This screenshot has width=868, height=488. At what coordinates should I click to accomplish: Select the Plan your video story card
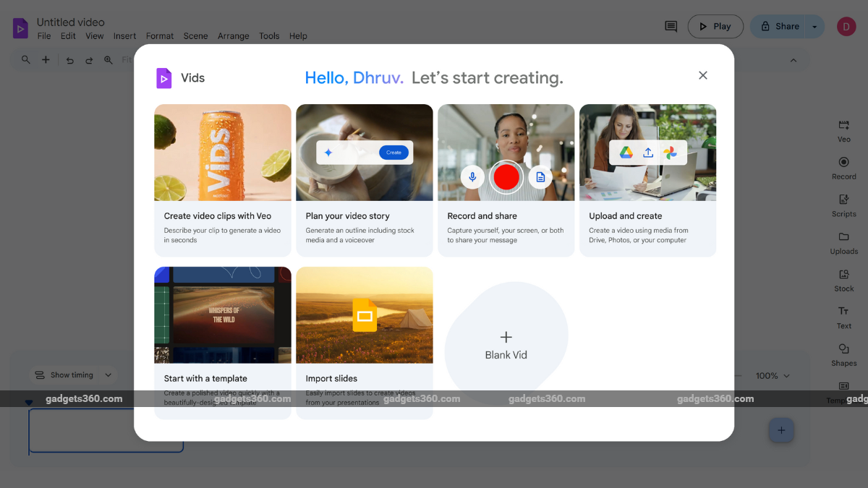point(365,180)
